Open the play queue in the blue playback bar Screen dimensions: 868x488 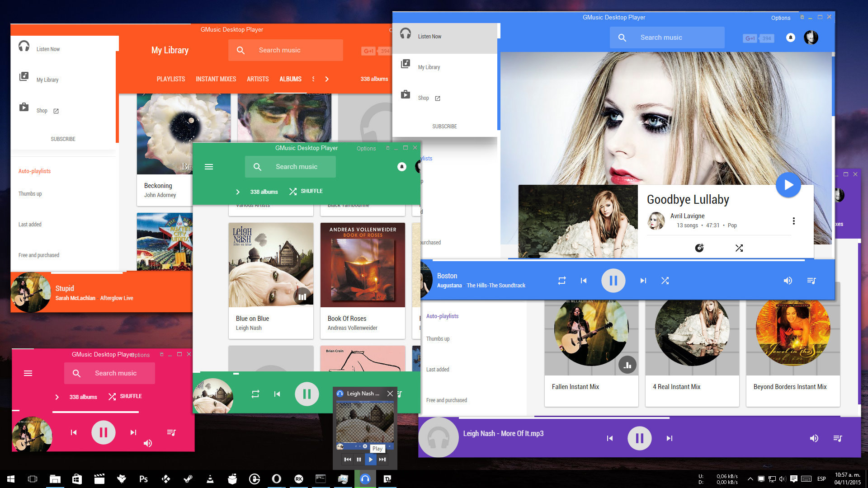(811, 281)
